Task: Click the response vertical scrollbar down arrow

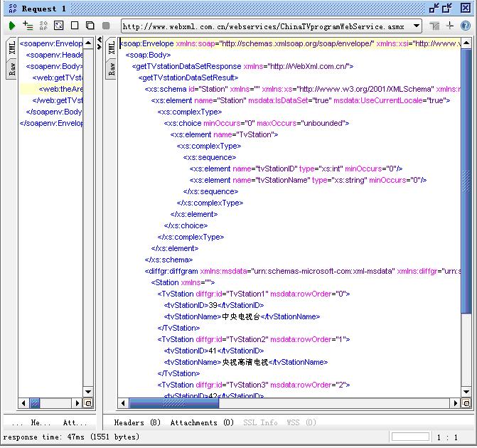Action: coord(466,391)
